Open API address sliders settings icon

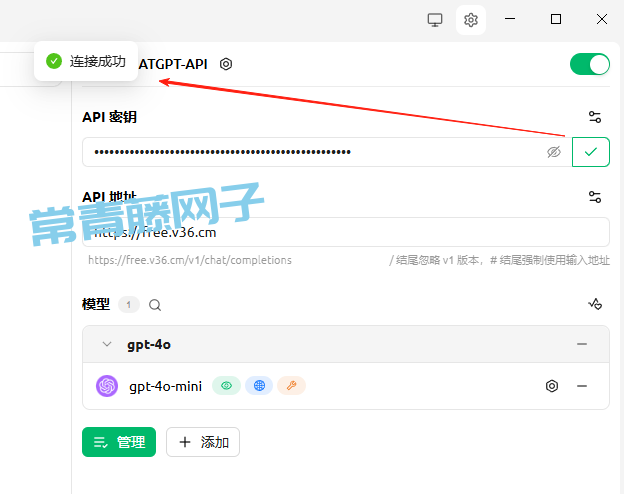(x=595, y=197)
